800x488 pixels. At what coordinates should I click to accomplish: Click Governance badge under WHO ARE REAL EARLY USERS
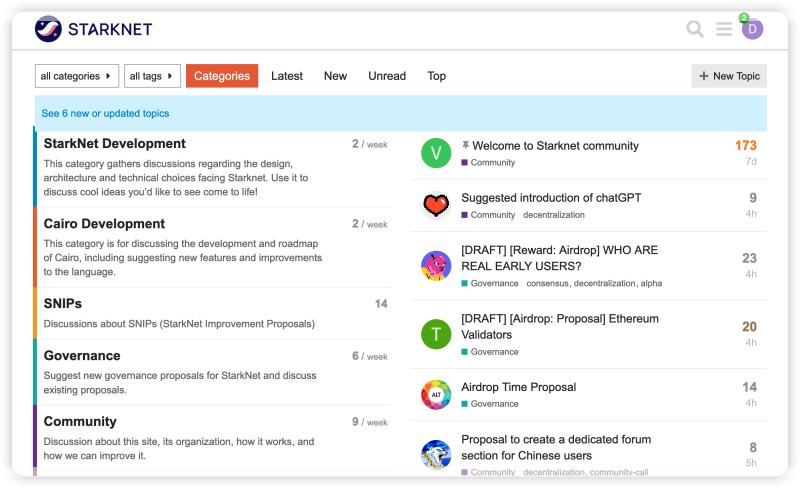(490, 283)
